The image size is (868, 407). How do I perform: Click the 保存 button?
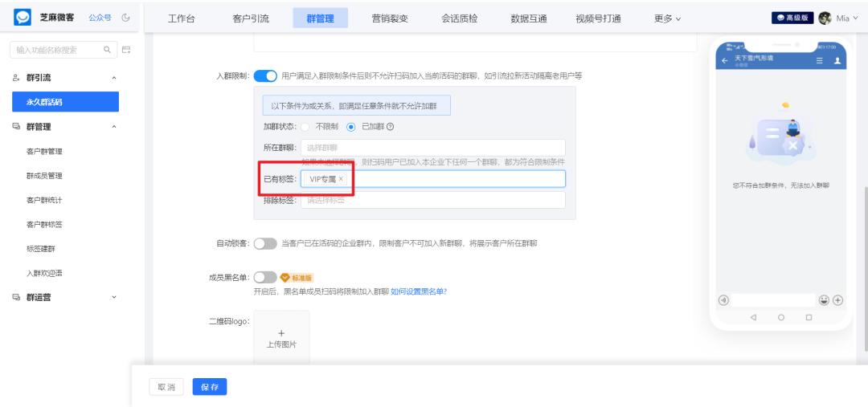tap(210, 387)
